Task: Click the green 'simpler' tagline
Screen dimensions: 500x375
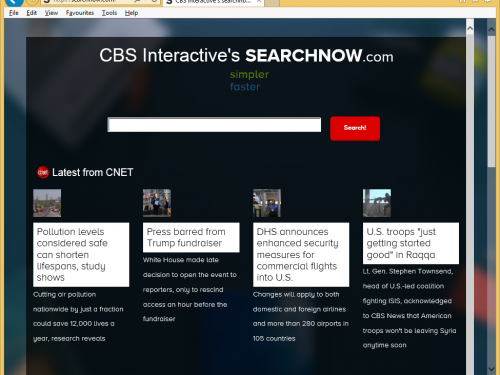Action: click(249, 74)
